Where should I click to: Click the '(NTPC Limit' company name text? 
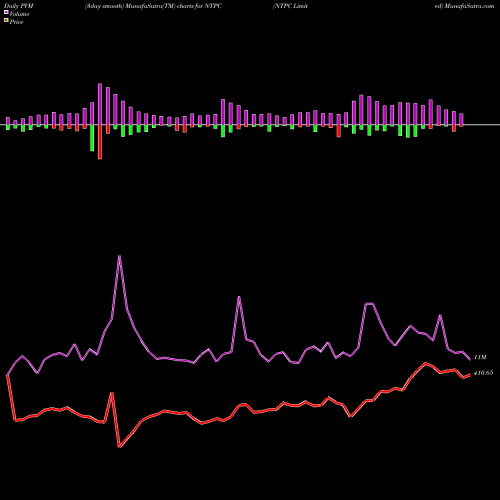tap(290, 6)
